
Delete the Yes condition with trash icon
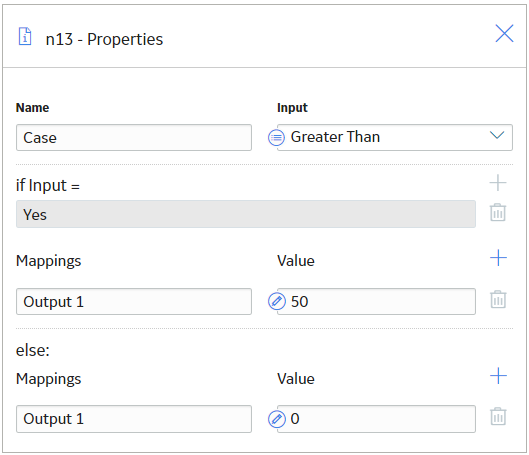click(x=498, y=212)
